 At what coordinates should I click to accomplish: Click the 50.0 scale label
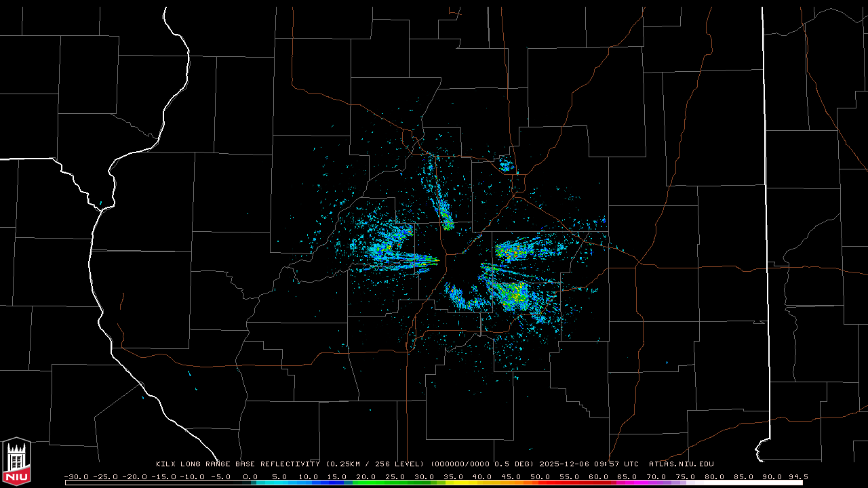click(540, 476)
